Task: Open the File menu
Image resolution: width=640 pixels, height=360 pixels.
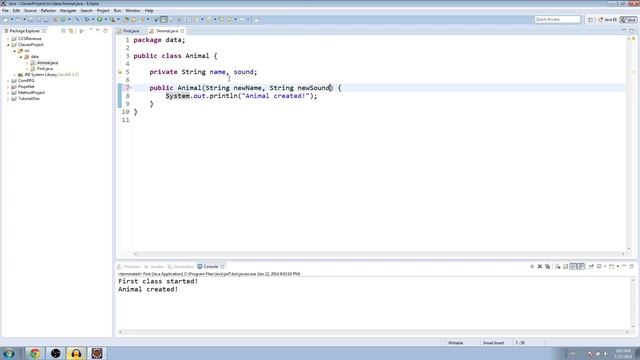Action: (x=5, y=11)
